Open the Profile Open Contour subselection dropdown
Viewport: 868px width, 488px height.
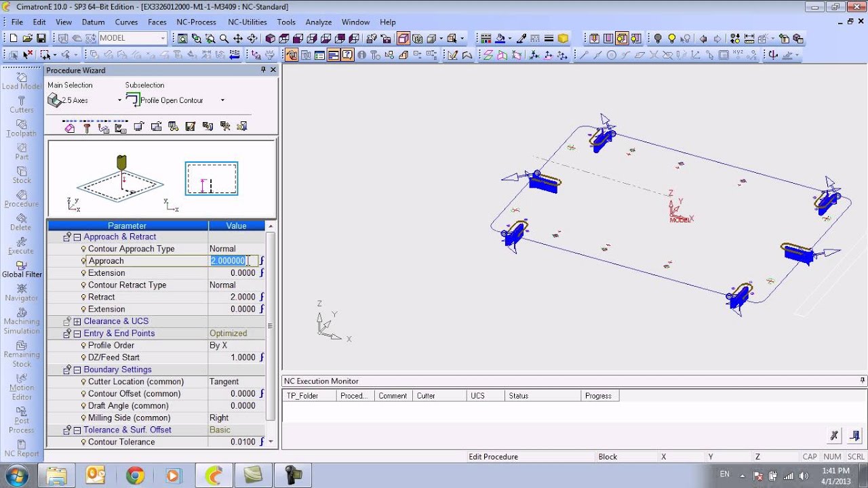pyautogui.click(x=222, y=100)
